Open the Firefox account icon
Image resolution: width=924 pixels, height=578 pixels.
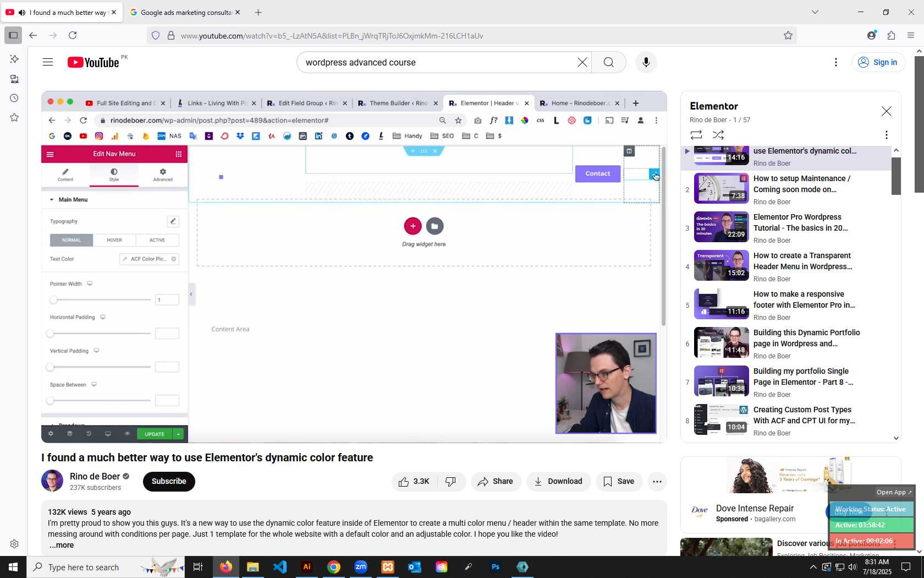pyautogui.click(x=871, y=35)
